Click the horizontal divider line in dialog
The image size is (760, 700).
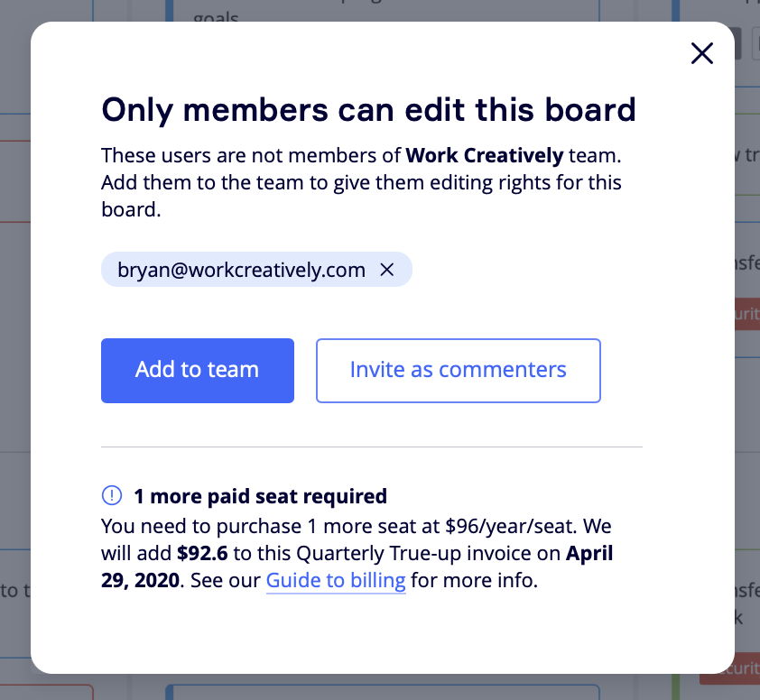371,447
